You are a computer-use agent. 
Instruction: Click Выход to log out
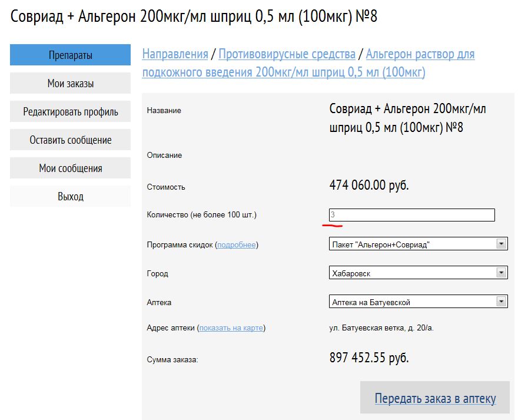(70, 196)
